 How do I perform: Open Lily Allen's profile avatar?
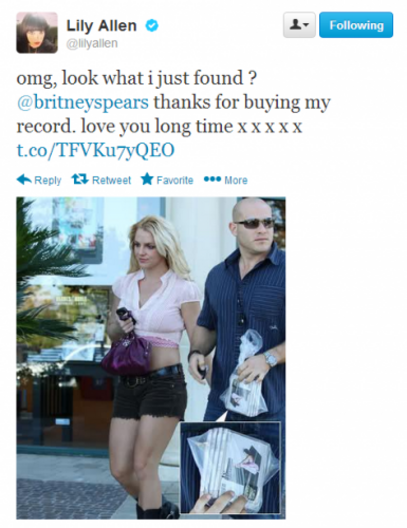click(37, 32)
